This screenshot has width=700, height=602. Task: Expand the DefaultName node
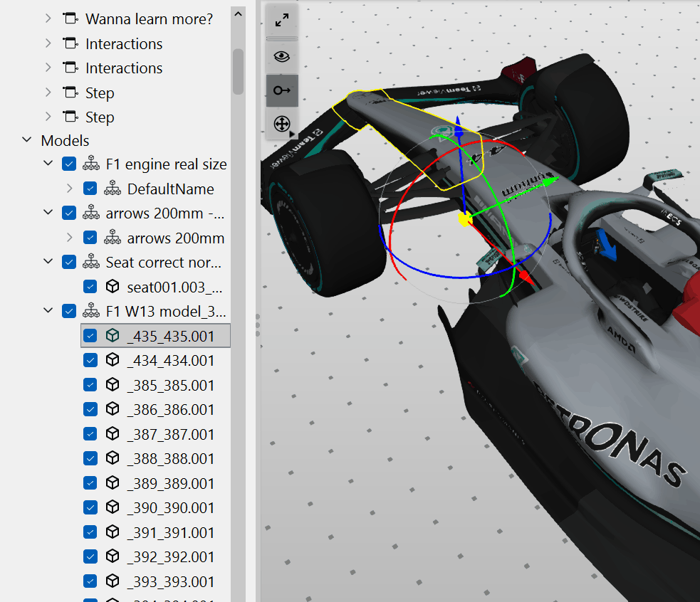[x=69, y=189]
